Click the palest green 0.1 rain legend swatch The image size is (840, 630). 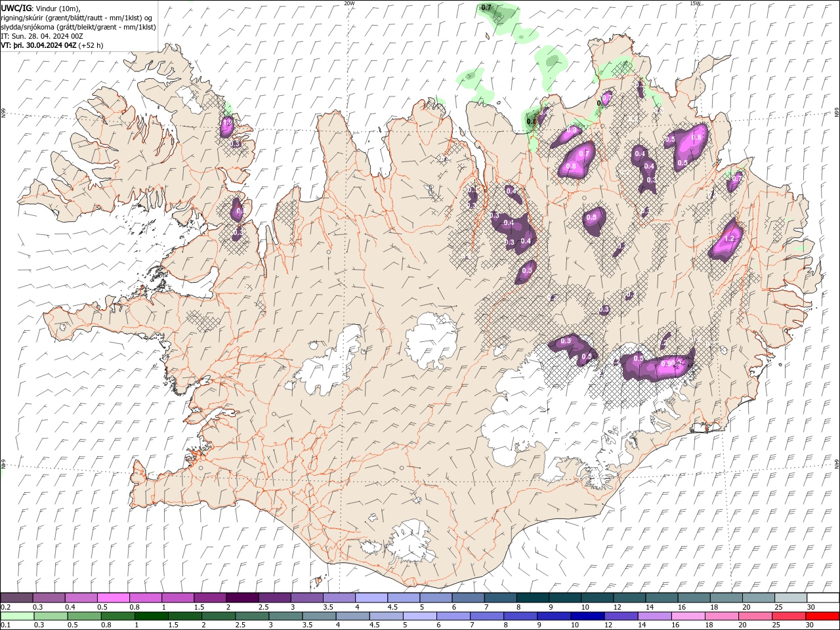click(x=17, y=616)
